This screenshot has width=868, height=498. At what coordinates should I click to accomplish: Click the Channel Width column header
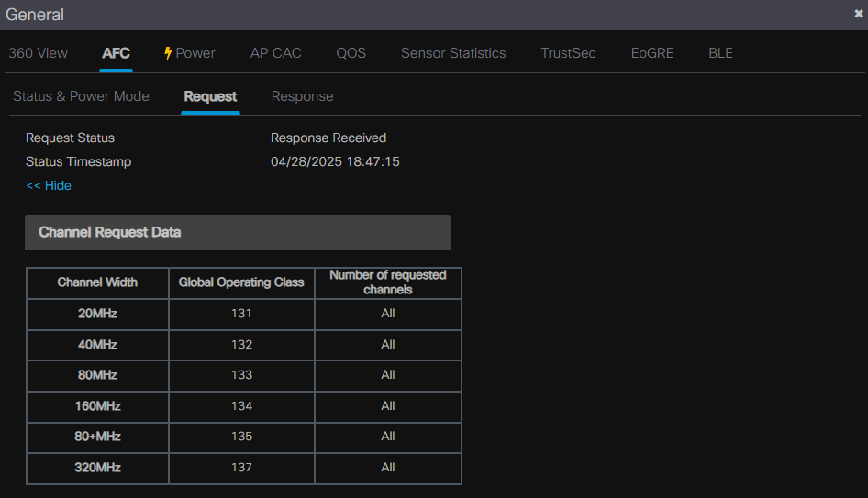(x=97, y=282)
